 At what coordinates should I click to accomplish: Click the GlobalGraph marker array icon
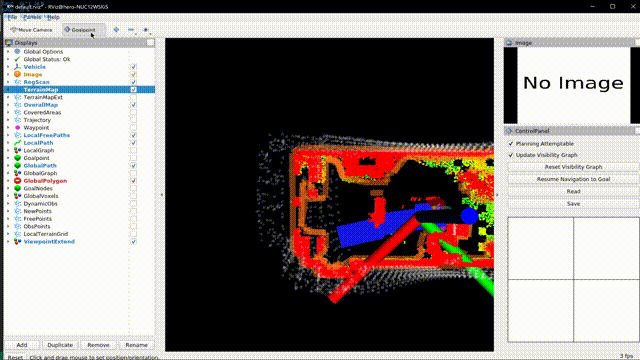pos(17,173)
